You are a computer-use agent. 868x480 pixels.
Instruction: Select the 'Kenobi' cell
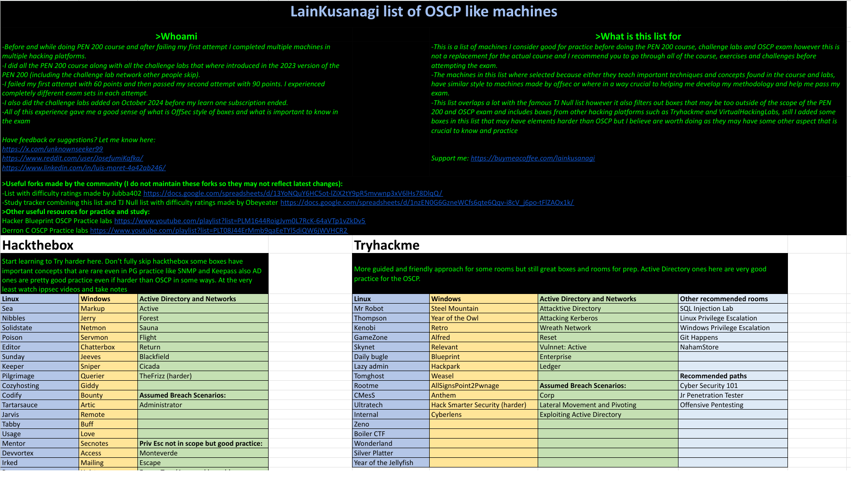point(391,328)
